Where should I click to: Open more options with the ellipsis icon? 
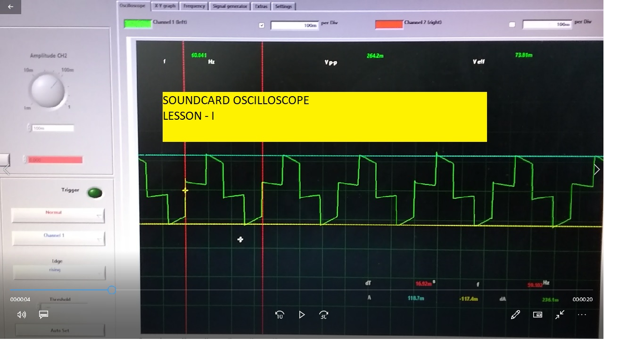(x=582, y=314)
